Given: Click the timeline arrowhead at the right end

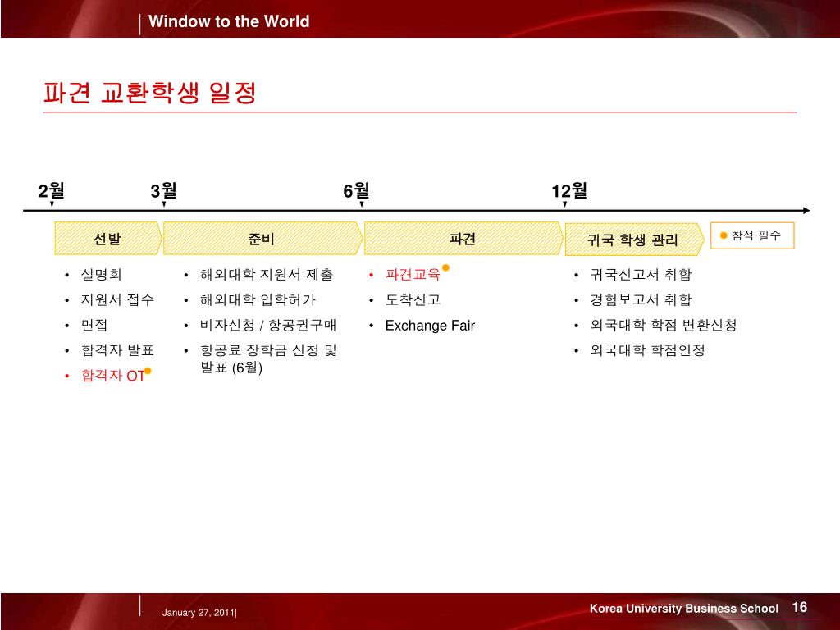Looking at the screenshot, I should 806,211.
